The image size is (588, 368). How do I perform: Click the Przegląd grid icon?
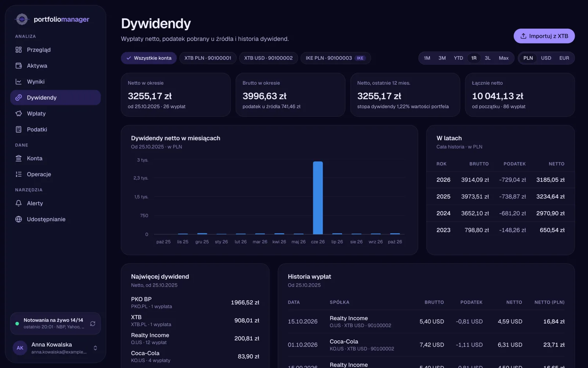(x=19, y=50)
